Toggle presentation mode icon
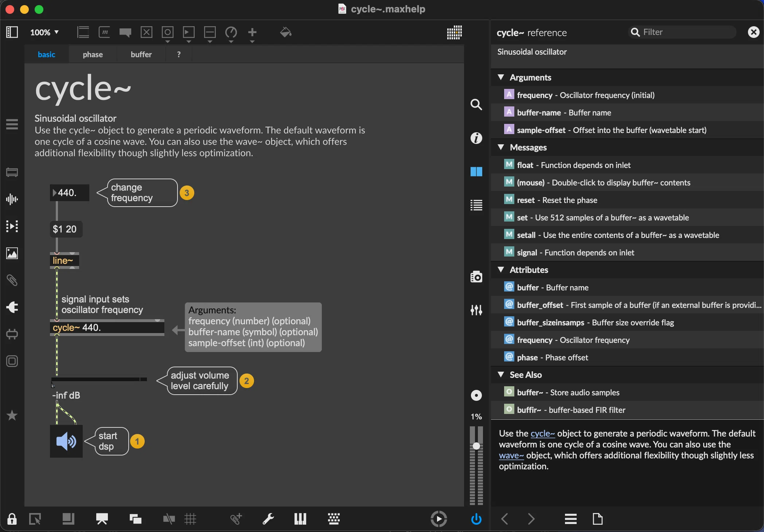Viewport: 764px width, 532px height. click(x=102, y=519)
